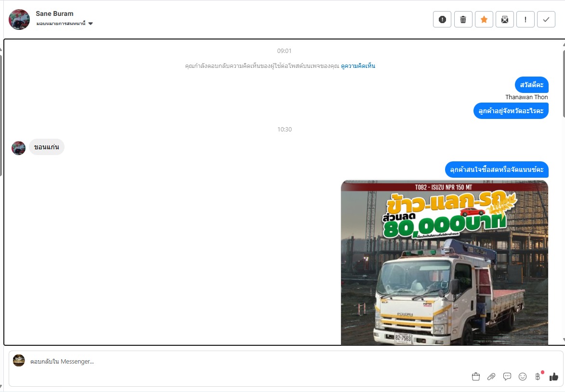Screen dimensions: 565x392
Task: Click the spam report icon in header
Action: (x=442, y=19)
